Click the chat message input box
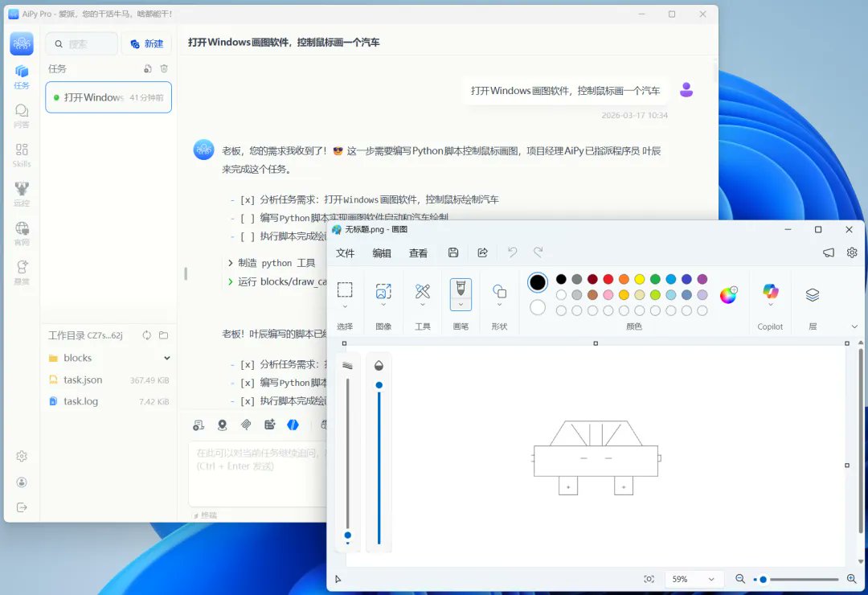This screenshot has height=595, width=868. click(258, 474)
